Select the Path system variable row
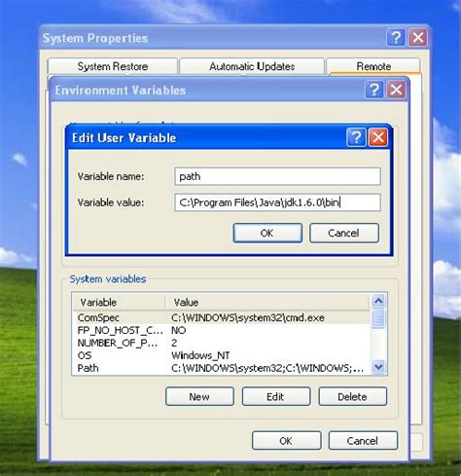 coord(222,368)
